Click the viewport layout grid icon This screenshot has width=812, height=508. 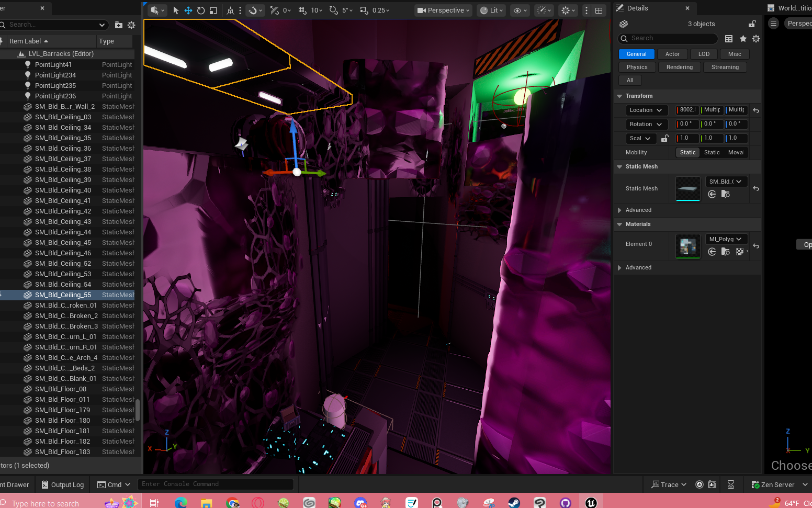tap(599, 10)
